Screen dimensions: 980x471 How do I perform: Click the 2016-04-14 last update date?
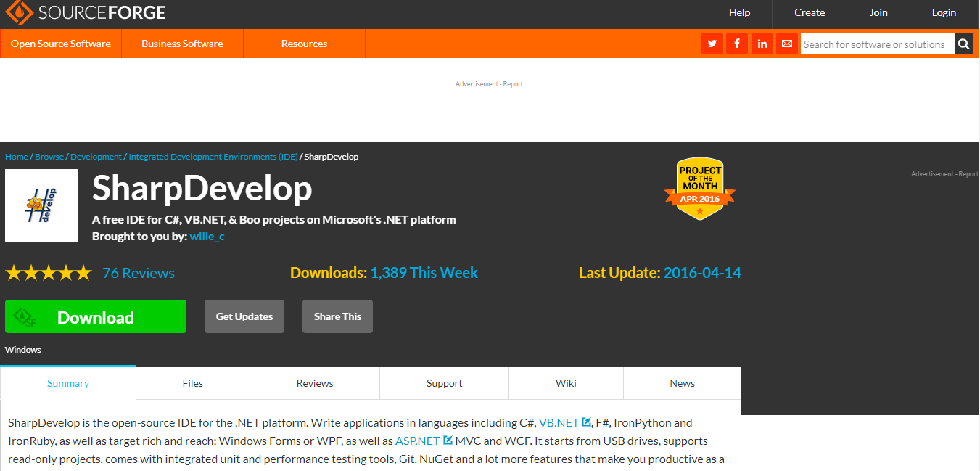click(x=702, y=273)
